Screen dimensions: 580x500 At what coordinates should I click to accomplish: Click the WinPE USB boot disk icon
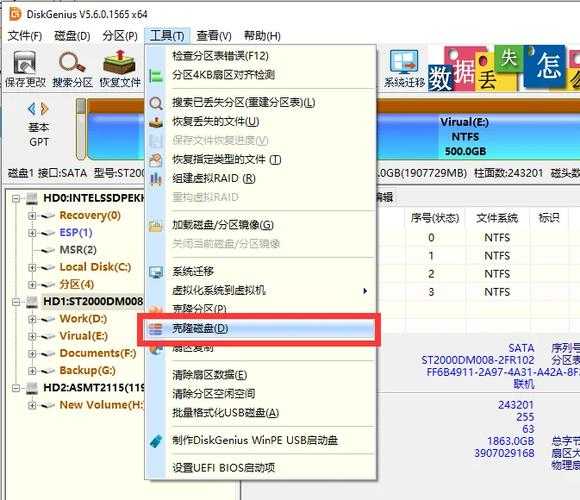tap(156, 441)
